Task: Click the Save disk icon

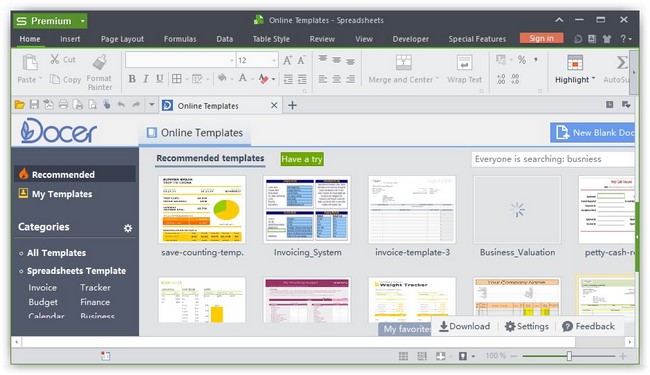Action: [34, 105]
